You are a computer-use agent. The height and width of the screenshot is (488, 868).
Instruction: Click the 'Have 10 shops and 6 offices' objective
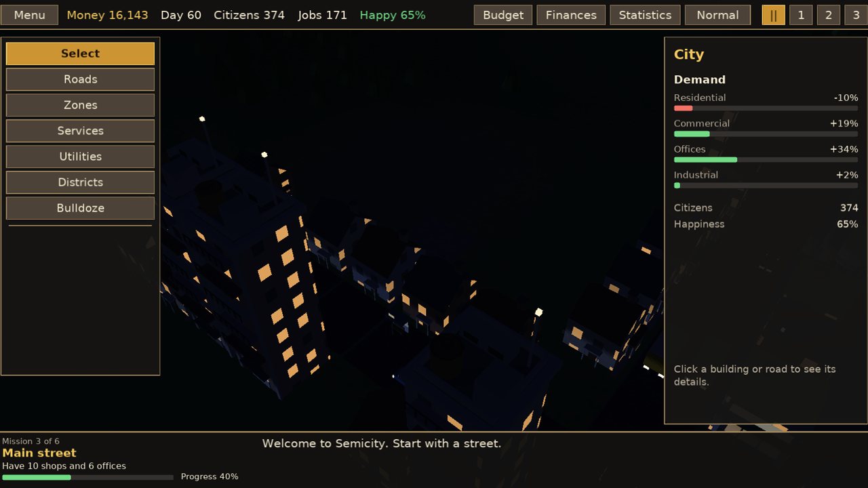click(64, 466)
